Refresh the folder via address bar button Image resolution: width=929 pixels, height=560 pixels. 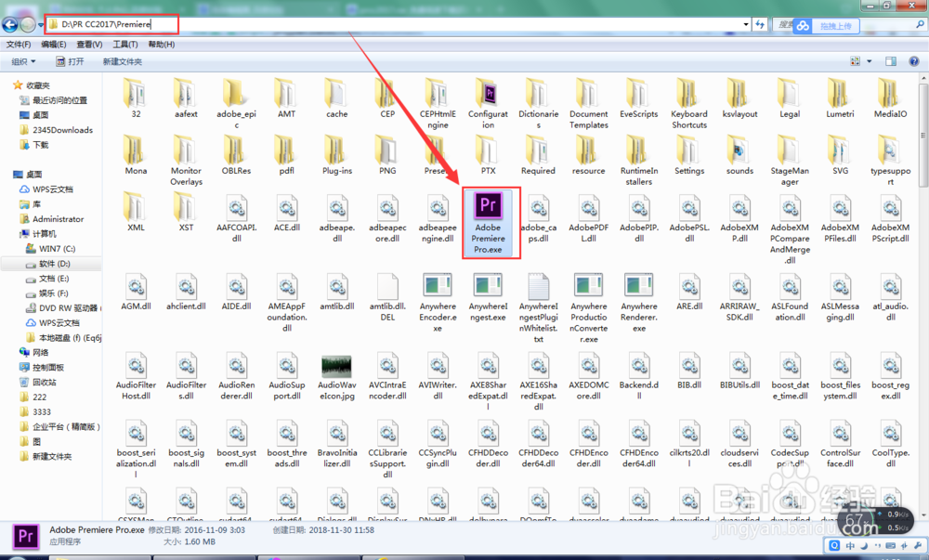760,24
